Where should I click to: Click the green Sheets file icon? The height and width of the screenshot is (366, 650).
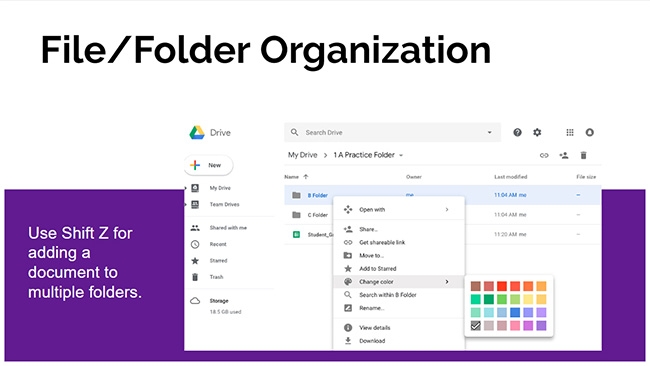[296, 235]
